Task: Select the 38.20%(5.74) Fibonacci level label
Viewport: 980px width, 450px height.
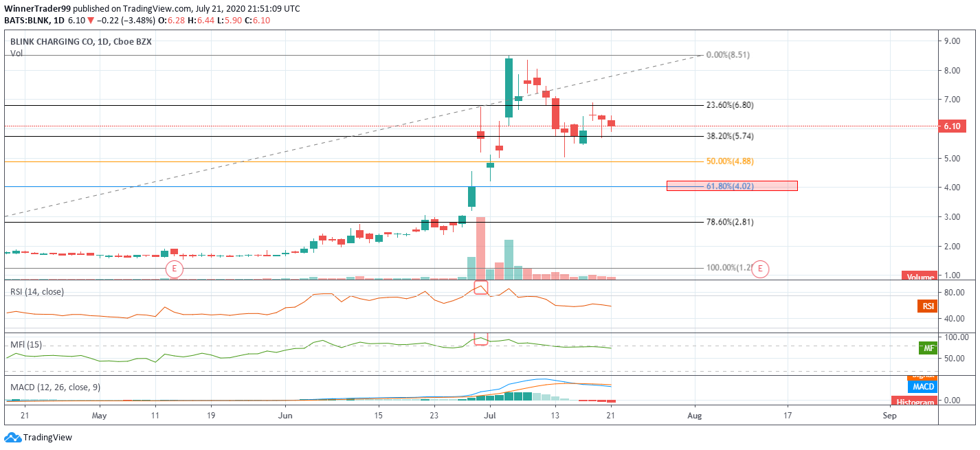Action: point(730,136)
